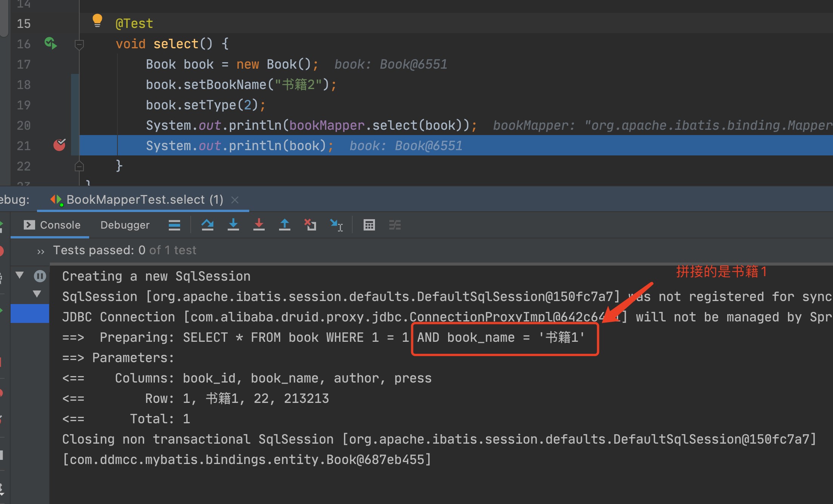Click the 'void select()' method declaration
The image size is (833, 504).
coord(164,44)
